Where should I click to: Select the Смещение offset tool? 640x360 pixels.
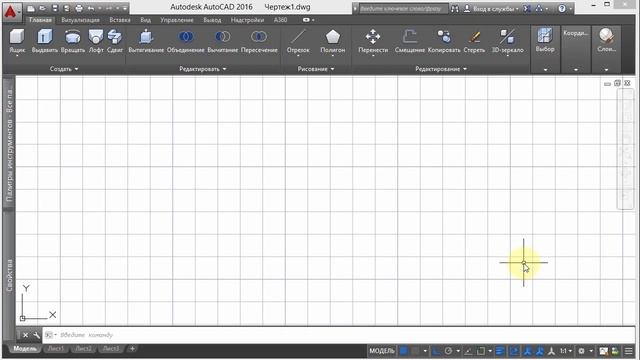[409, 41]
